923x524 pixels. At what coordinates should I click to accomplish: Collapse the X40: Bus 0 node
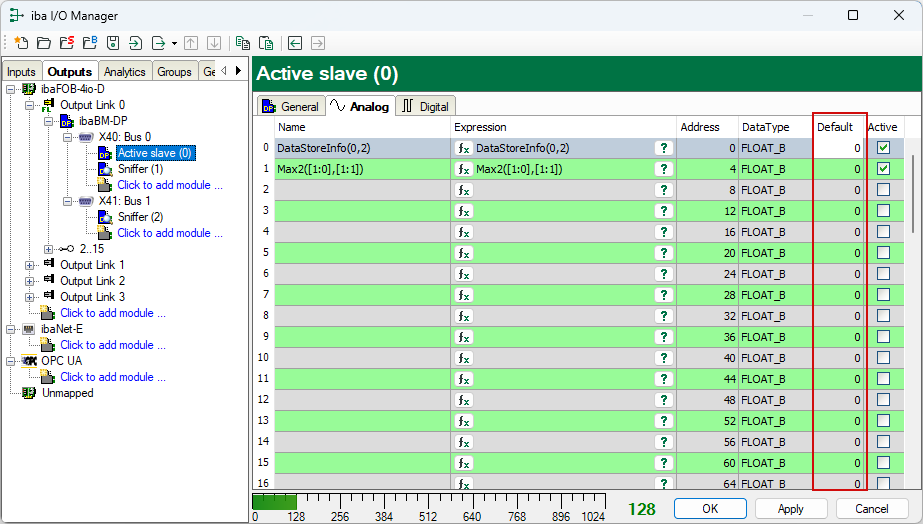tap(68, 137)
